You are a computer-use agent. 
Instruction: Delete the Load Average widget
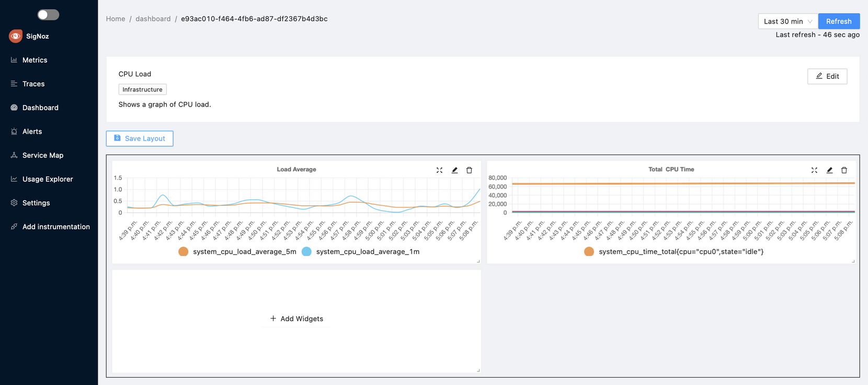tap(469, 170)
